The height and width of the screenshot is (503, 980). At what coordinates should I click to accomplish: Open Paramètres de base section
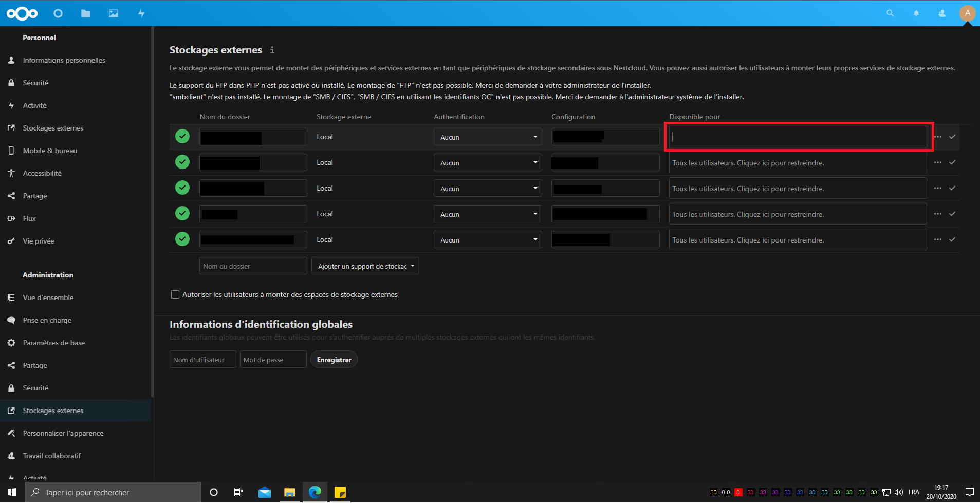53,343
